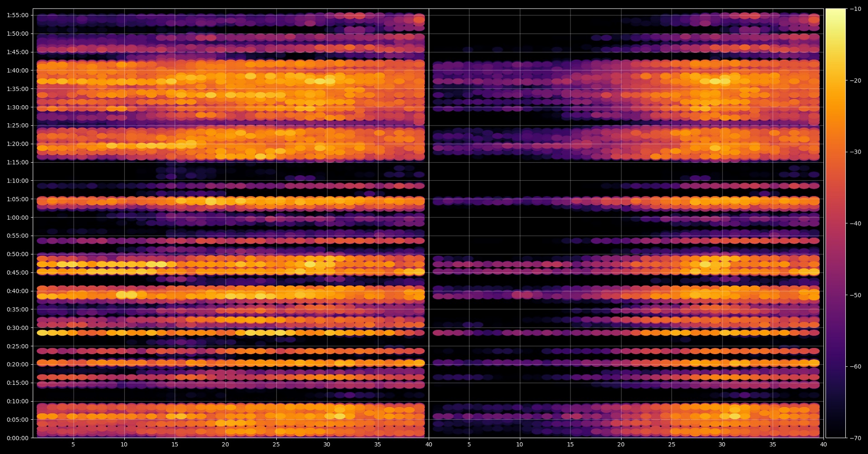Select the 1:45:00 tick label
Image resolution: width=868 pixels, height=454 pixels.
point(18,52)
